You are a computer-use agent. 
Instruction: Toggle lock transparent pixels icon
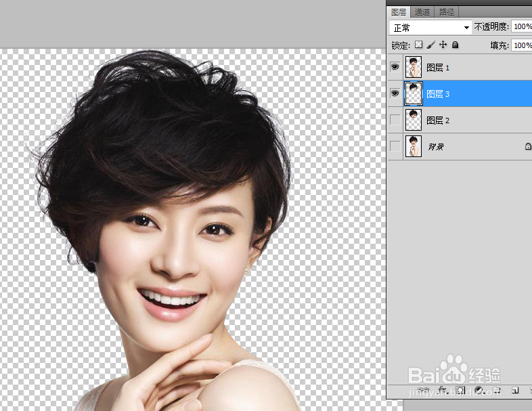419,45
